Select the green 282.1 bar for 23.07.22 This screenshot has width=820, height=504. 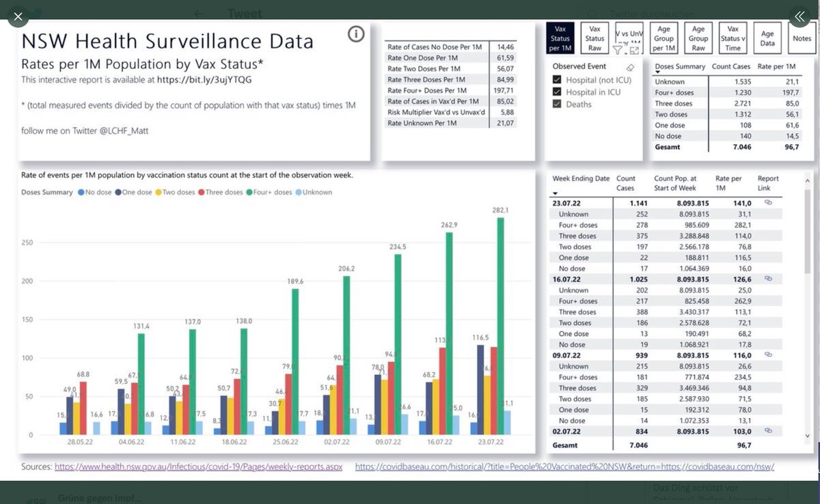click(x=502, y=326)
